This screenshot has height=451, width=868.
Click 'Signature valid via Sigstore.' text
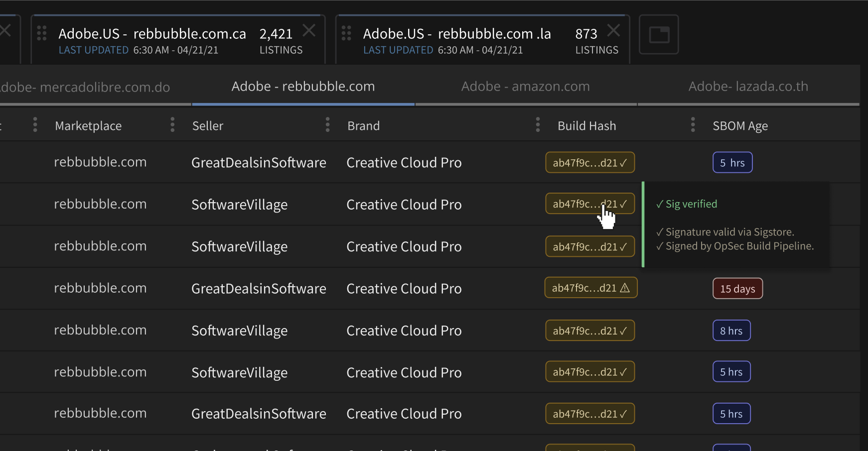coord(725,232)
